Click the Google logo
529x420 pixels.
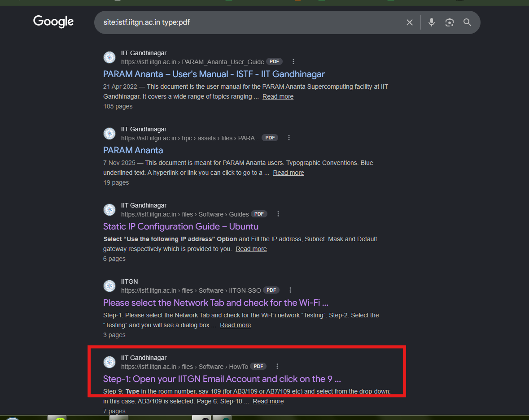coord(53,22)
